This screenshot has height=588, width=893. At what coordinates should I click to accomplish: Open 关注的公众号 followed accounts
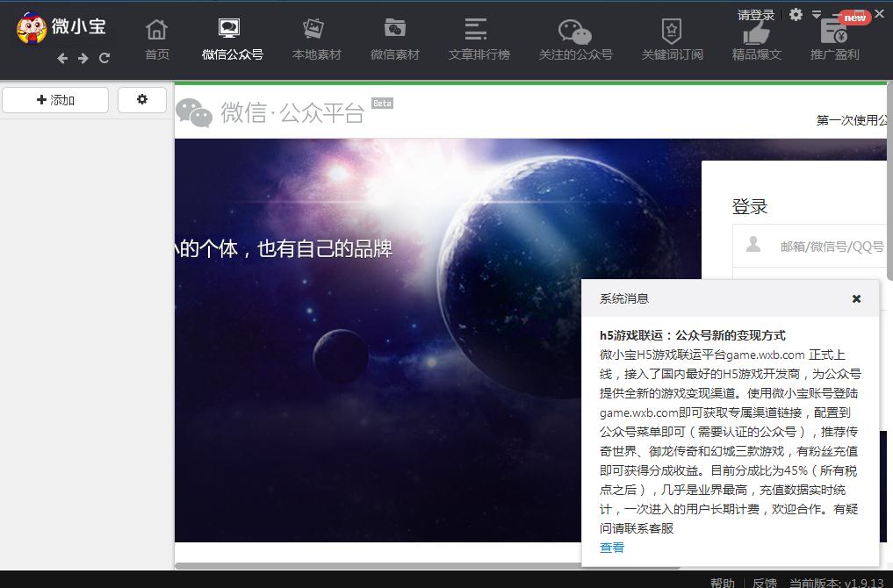coord(575,39)
